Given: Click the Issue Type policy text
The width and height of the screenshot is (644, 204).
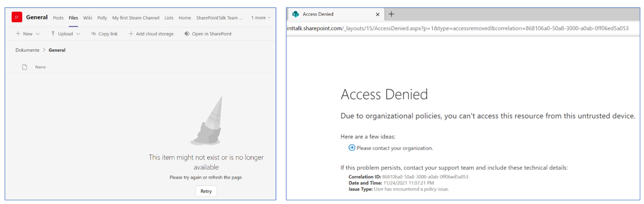Looking at the screenshot, I should click(x=411, y=189).
